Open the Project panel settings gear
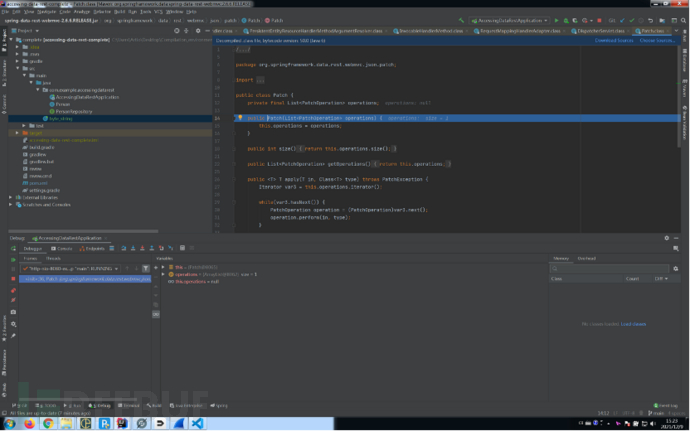Screen dimensions: 690x431 [x=198, y=31]
